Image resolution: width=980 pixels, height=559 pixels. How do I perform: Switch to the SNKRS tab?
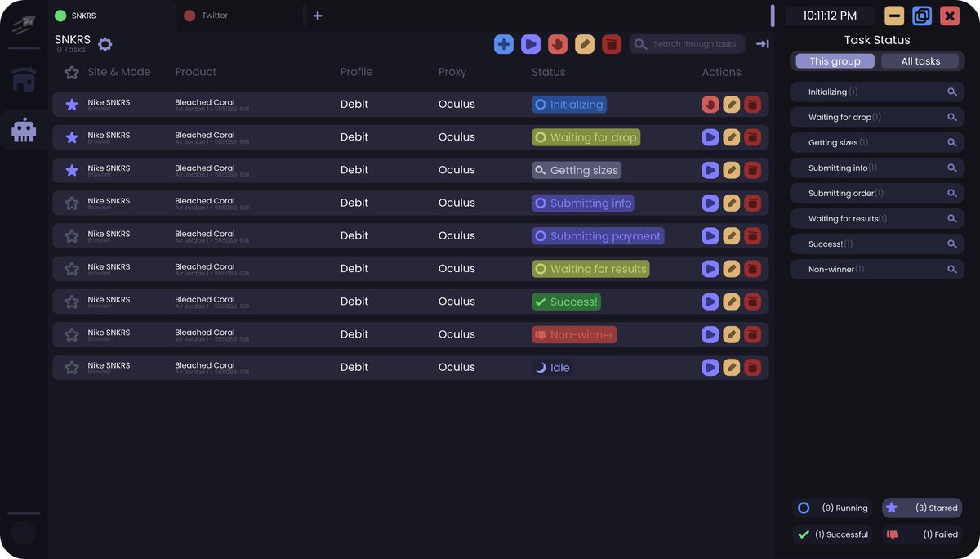pyautogui.click(x=113, y=16)
